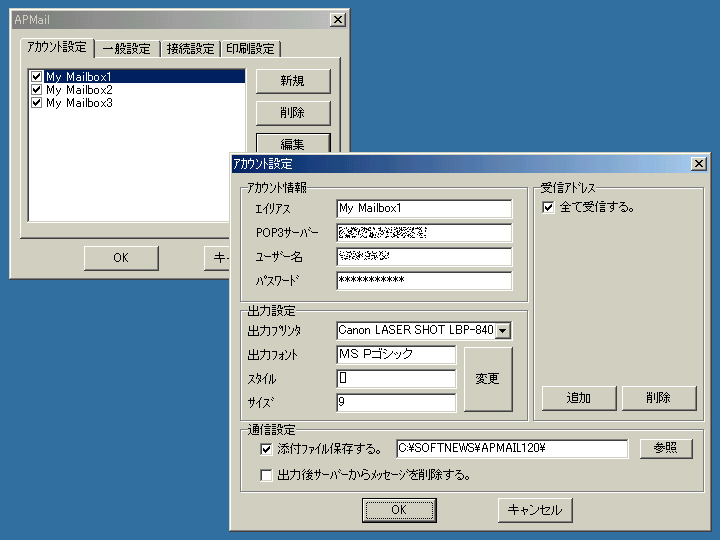Screen dimensions: 720x540
Task: Click the 追加 button under 受信アドレス
Action: click(x=579, y=398)
